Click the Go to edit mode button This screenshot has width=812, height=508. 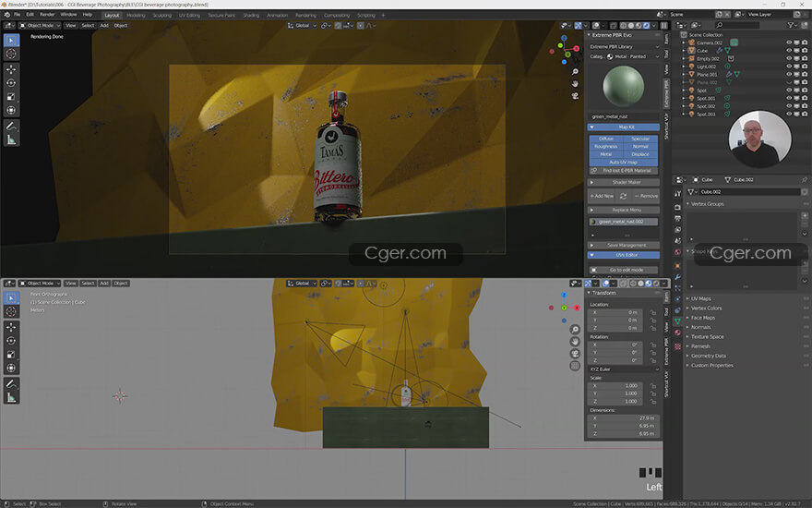click(624, 270)
